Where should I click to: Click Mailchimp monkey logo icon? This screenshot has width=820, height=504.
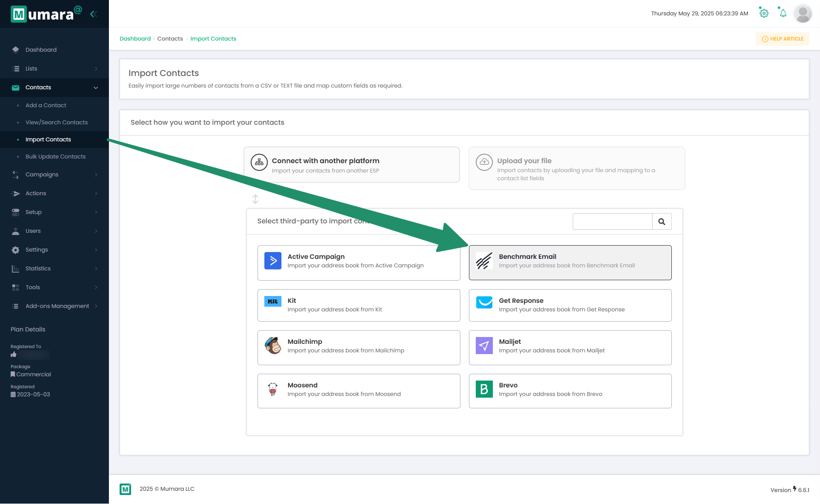273,346
